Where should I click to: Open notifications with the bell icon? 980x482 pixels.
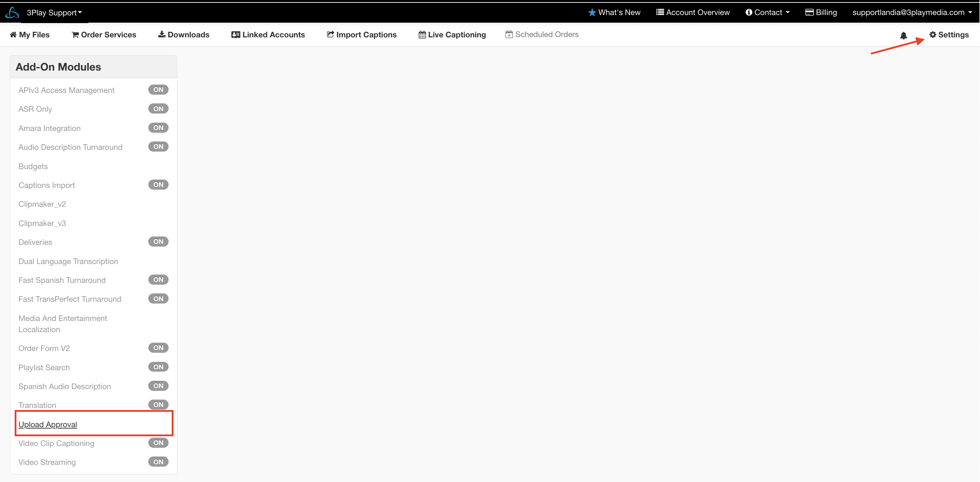[904, 35]
